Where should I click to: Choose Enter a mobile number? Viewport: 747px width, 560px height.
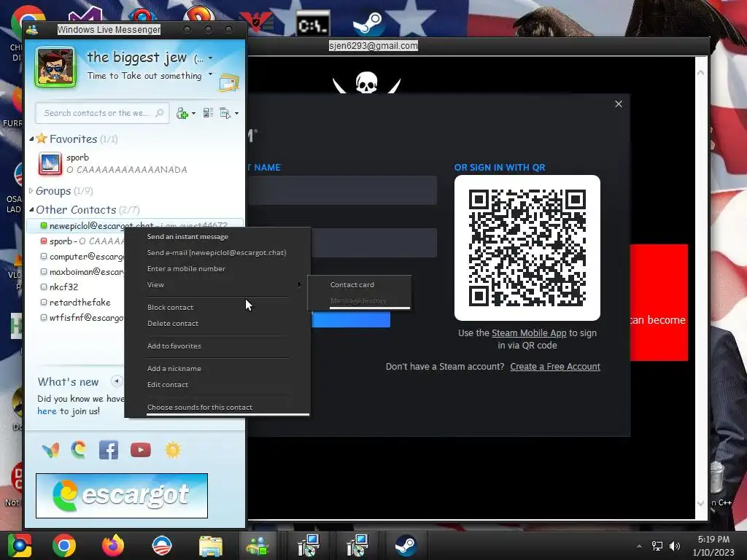click(217, 268)
